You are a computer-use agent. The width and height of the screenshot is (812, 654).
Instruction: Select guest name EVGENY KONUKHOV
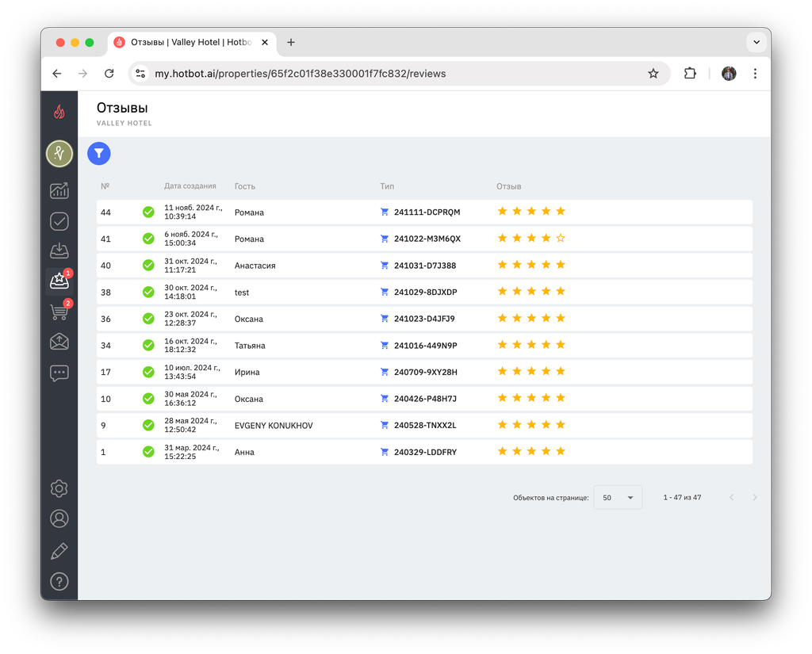274,426
